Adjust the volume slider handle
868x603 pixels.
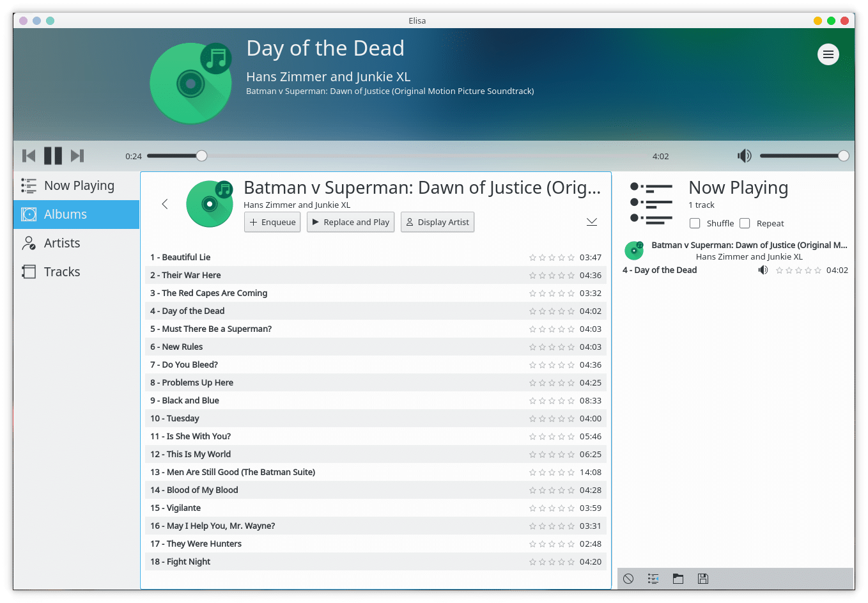click(x=844, y=155)
